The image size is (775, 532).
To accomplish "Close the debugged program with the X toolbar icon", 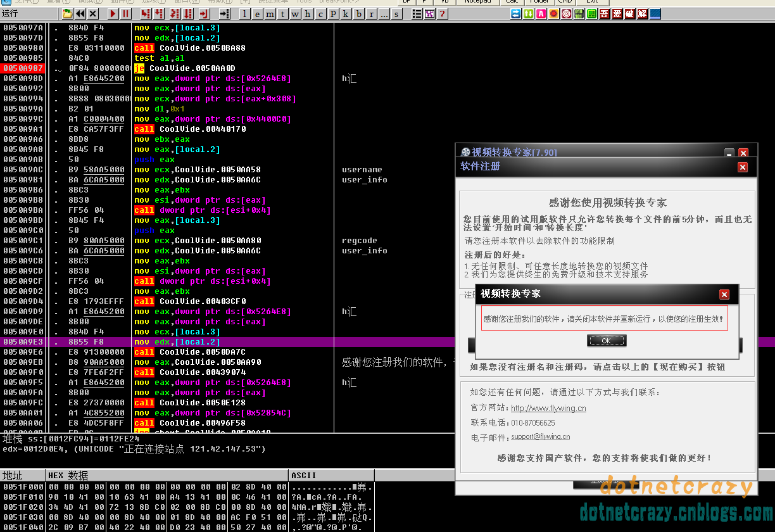I will click(93, 13).
